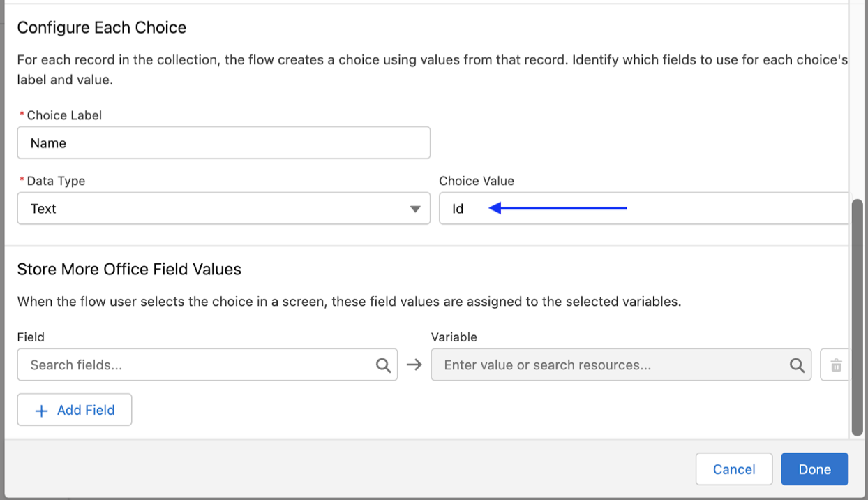This screenshot has height=500, width=868.
Task: Click the dropdown arrow on the Data Type box
Action: [x=416, y=208]
